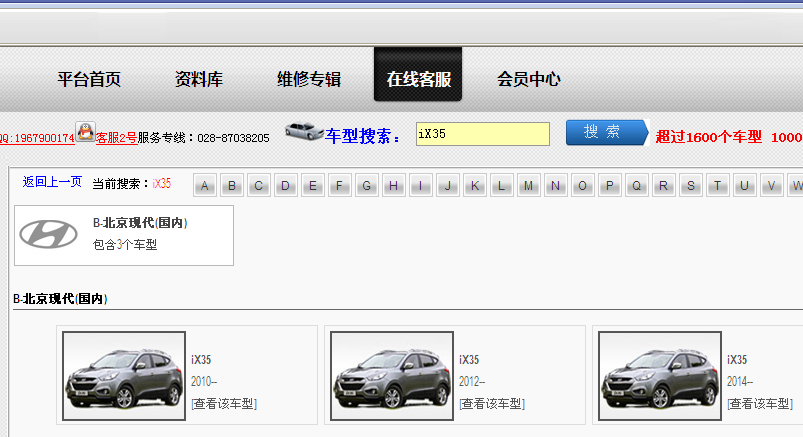Filter brands by letter V
Image resolution: width=803 pixels, height=437 pixels.
(x=772, y=185)
